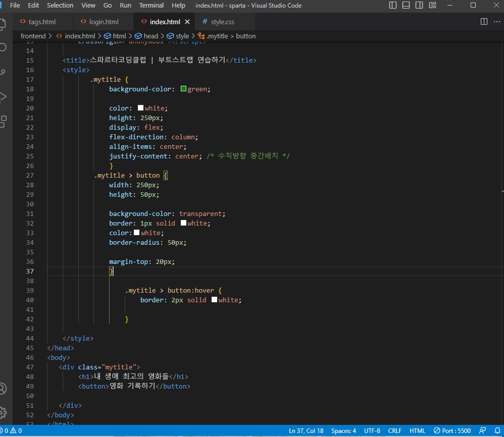Open the green color swatch picker

pyautogui.click(x=183, y=89)
